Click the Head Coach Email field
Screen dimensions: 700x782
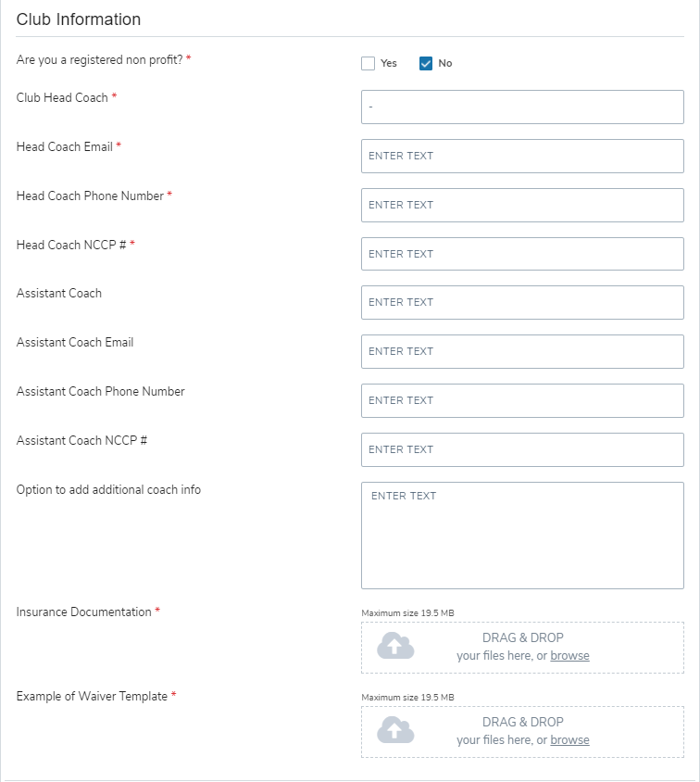[522, 156]
